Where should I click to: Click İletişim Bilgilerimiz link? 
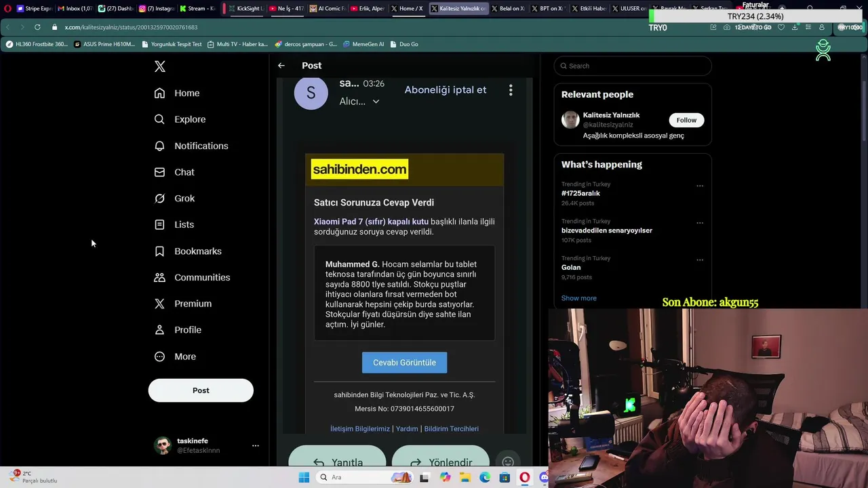coord(360,429)
